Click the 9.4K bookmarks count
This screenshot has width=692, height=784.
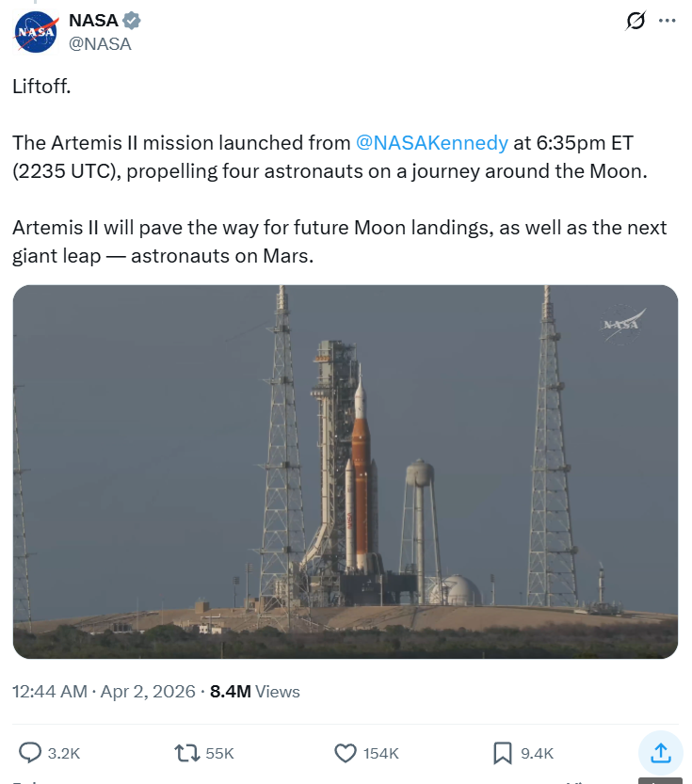(x=537, y=753)
